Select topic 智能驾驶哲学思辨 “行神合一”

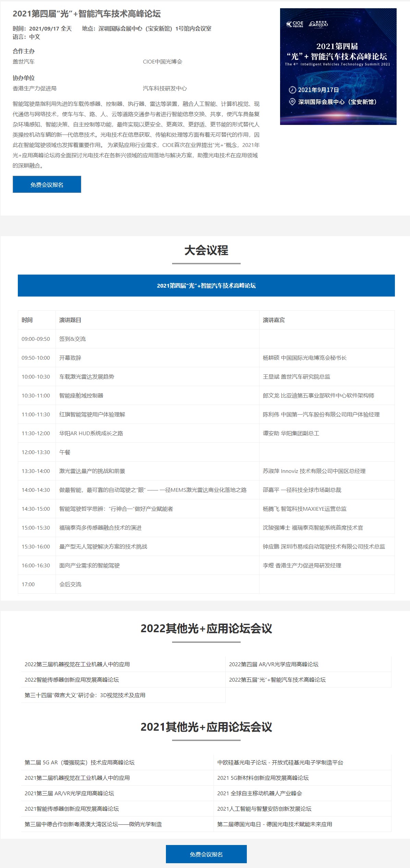[116, 509]
